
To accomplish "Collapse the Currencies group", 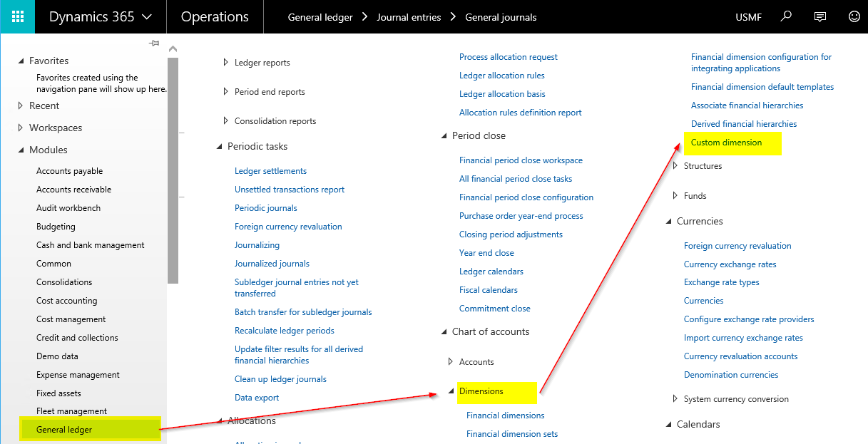I will point(668,221).
